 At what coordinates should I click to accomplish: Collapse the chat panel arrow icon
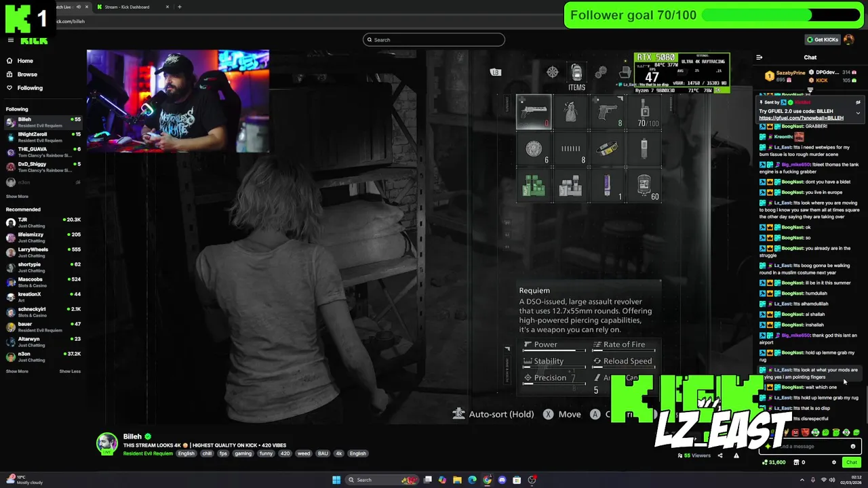759,58
